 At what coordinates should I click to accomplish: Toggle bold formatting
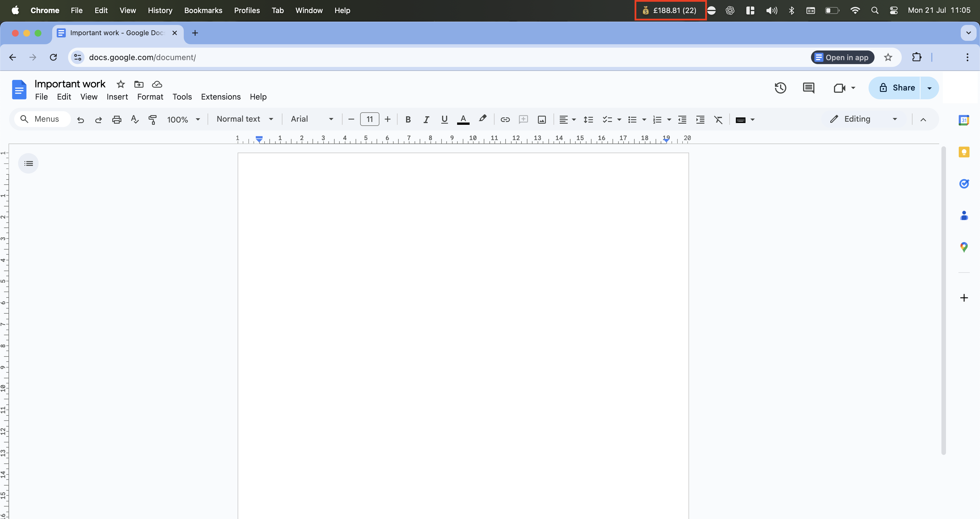408,119
